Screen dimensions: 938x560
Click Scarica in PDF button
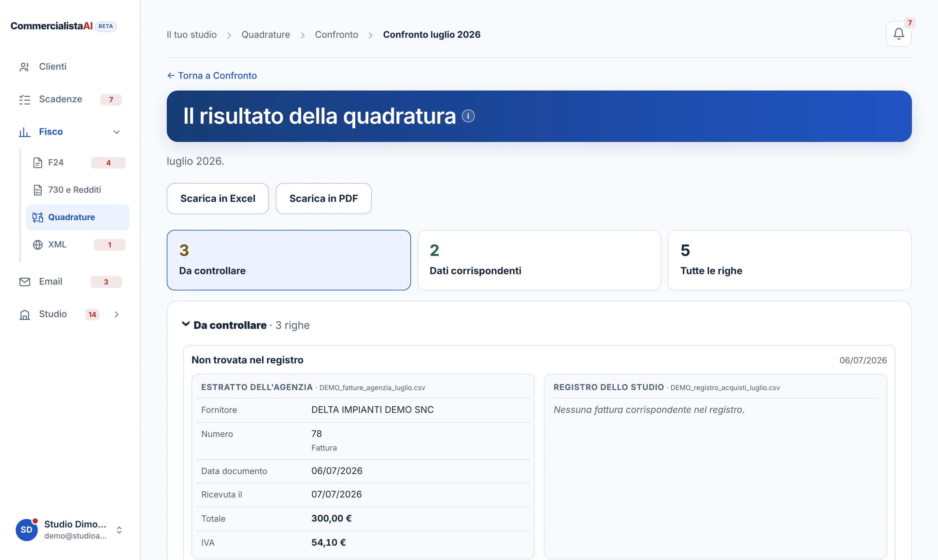click(x=323, y=199)
